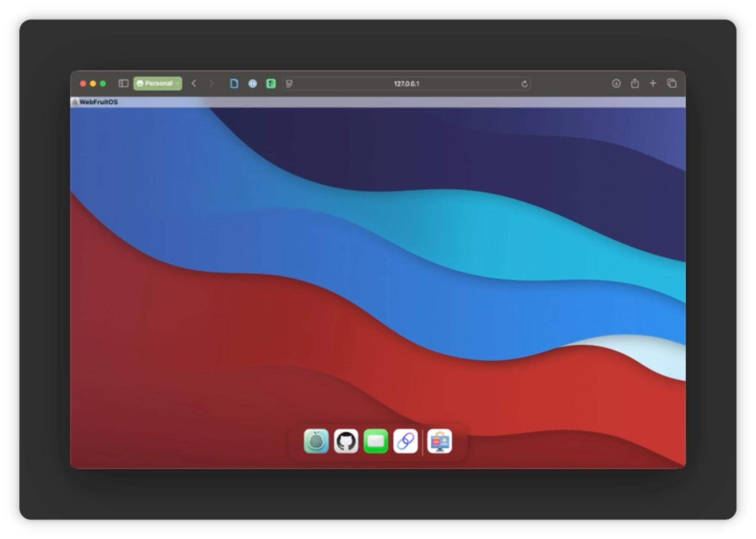Open the computer monitor app in dock

click(440, 441)
